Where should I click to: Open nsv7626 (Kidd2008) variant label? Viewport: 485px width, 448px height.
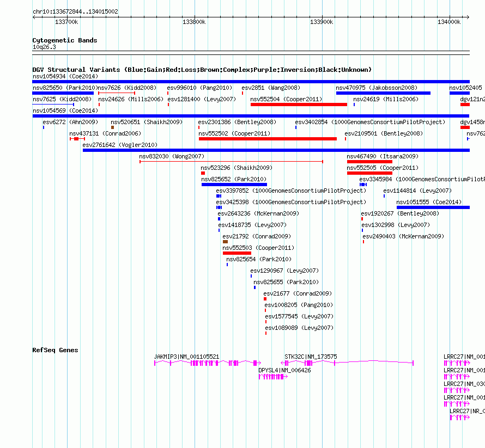(x=127, y=88)
